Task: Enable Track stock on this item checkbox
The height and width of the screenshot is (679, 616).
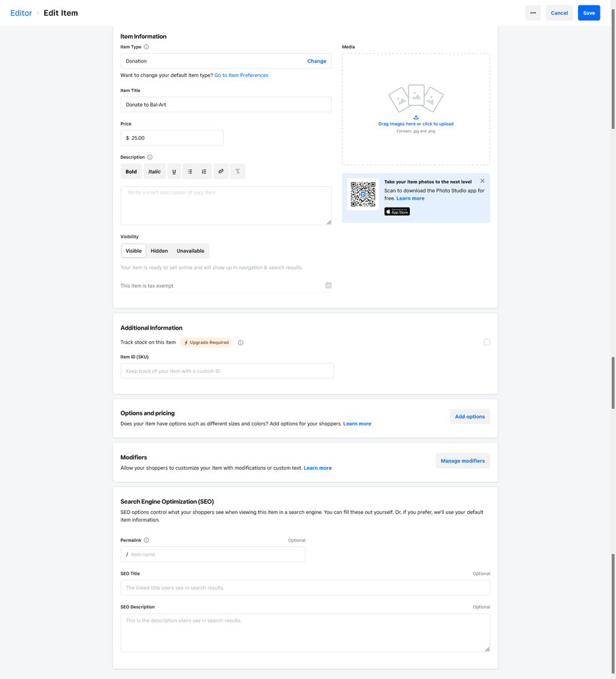Action: point(487,343)
